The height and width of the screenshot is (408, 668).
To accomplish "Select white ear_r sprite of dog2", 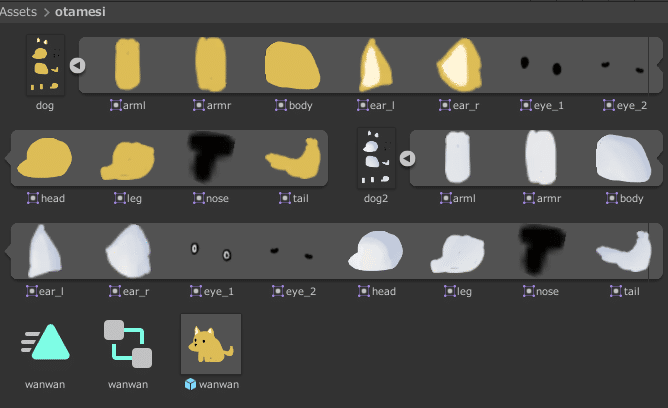I will [129, 251].
